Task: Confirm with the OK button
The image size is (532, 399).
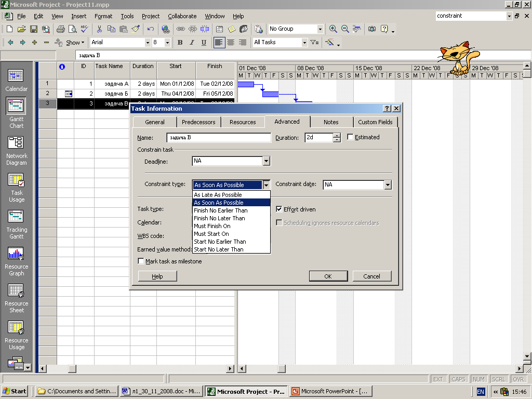Action: [328, 276]
